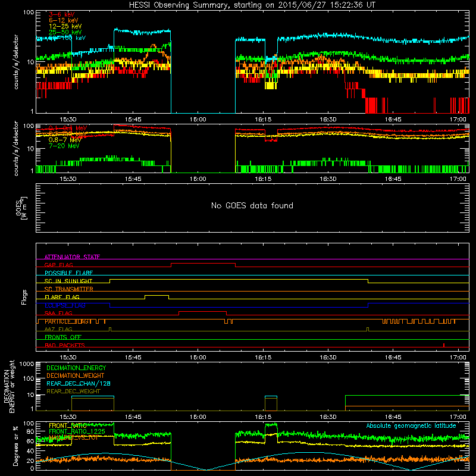Click the red spike on the BAD_PACKETS line
Screen dimensions: 476x476
pos(444,345)
